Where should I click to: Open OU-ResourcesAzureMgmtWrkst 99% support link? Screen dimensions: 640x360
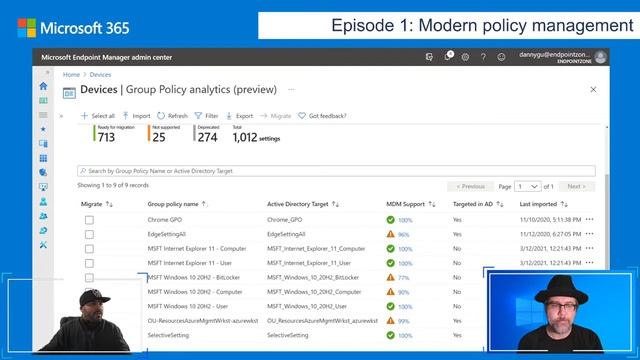(404, 321)
